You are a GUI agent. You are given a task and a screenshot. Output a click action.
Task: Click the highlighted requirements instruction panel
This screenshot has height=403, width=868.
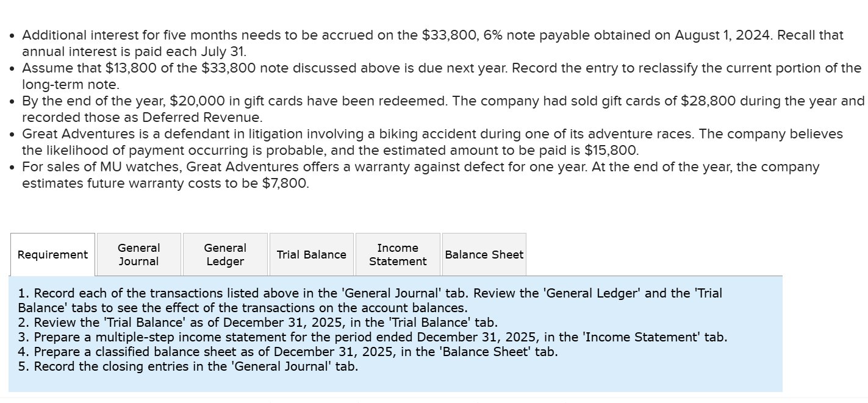click(x=395, y=332)
